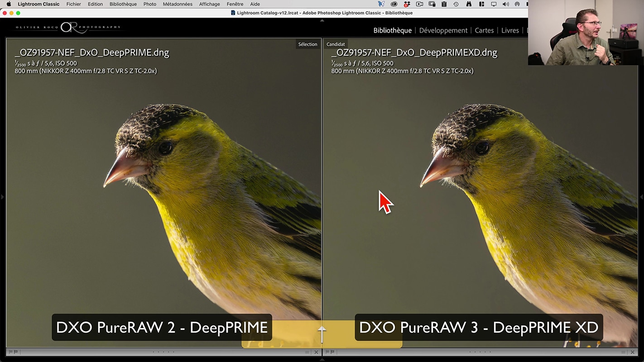The height and width of the screenshot is (362, 644).
Task: Remove the Candidat photo with its X button
Action: [x=633, y=352]
